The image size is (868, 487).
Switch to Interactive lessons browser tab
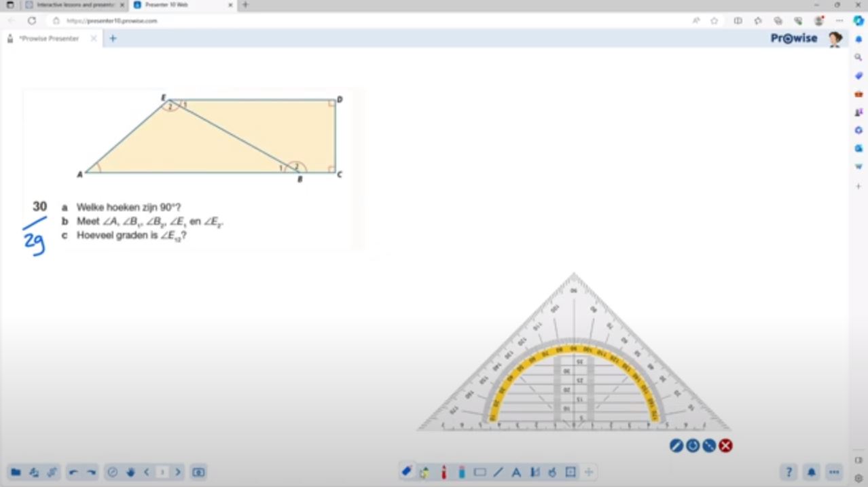(75, 5)
